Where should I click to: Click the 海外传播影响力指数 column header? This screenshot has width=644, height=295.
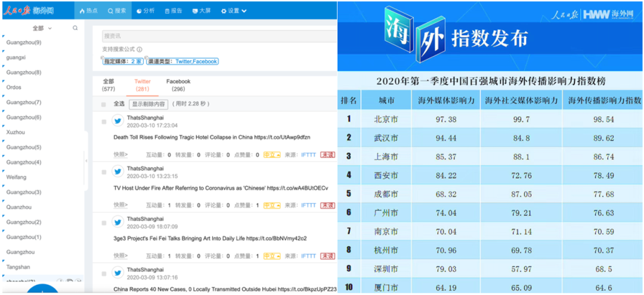[604, 100]
